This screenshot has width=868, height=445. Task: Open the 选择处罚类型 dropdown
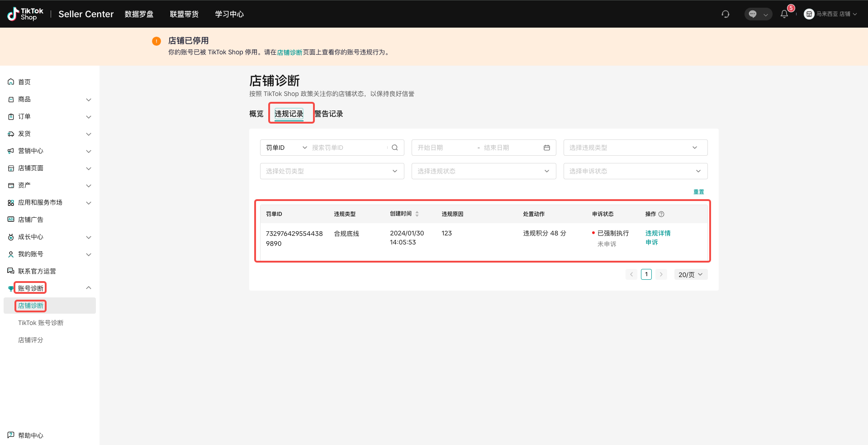click(x=332, y=171)
